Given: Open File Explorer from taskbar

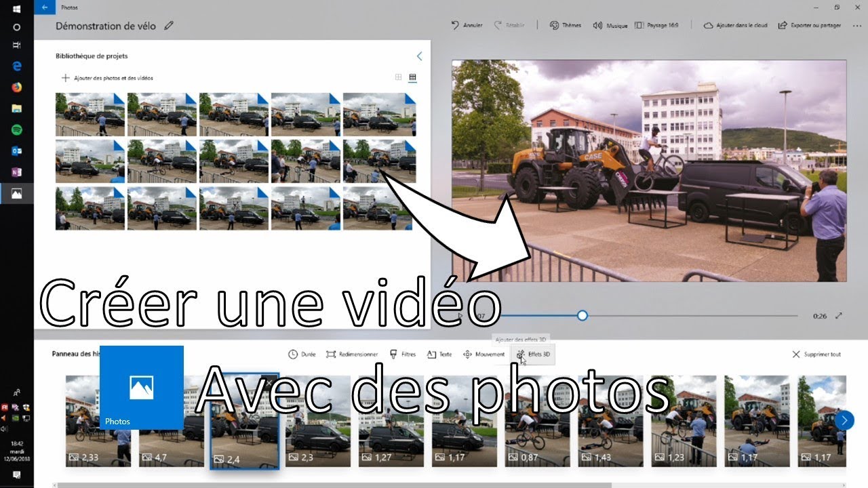Looking at the screenshot, I should pyautogui.click(x=17, y=108).
